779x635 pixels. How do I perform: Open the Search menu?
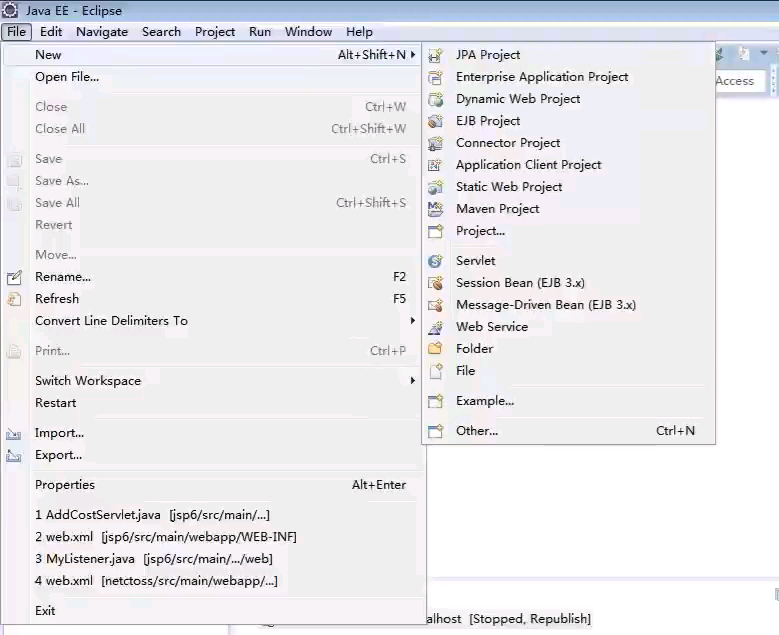161,32
